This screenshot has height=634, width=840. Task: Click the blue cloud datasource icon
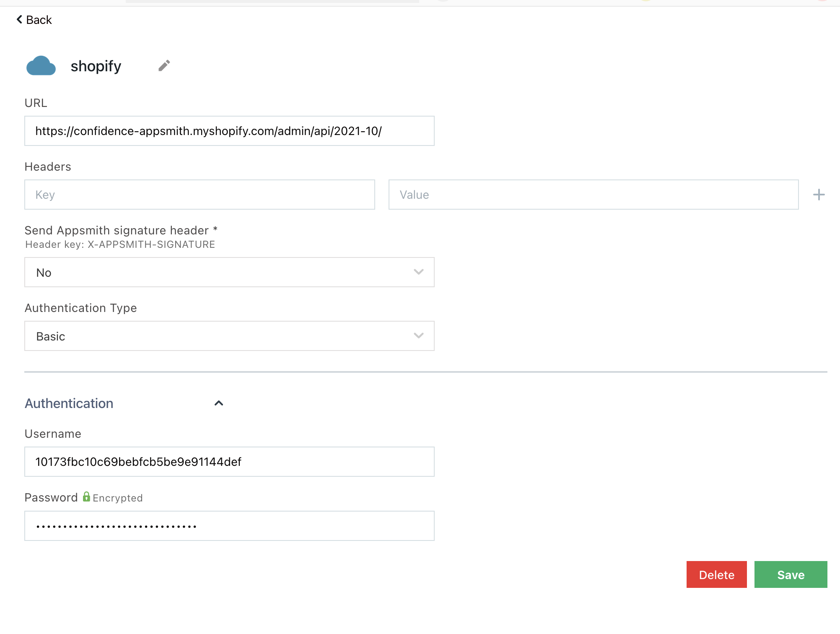[x=41, y=66]
